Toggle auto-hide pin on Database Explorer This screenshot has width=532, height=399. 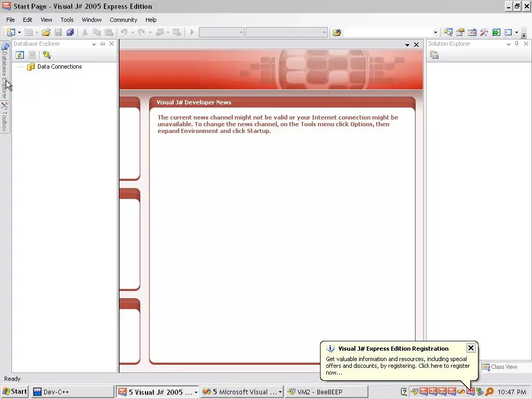pyautogui.click(x=102, y=44)
